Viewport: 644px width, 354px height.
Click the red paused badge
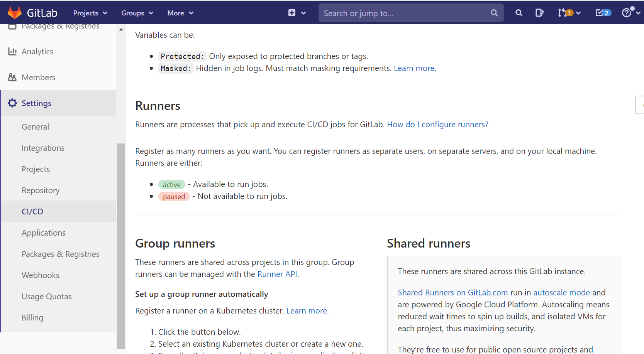coord(174,196)
